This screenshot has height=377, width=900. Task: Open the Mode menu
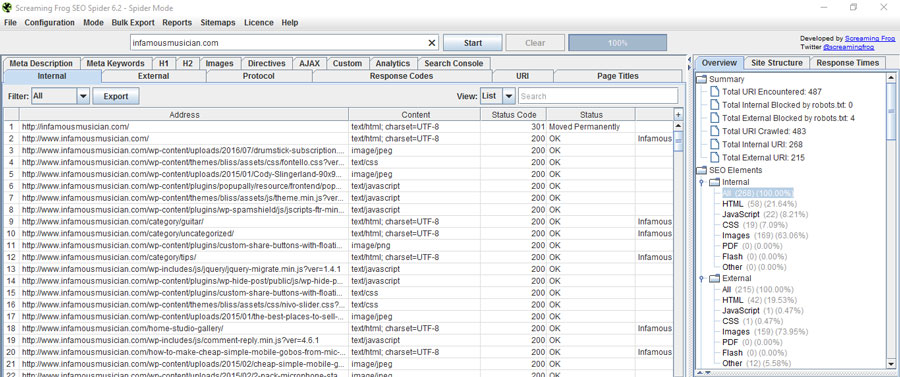pos(93,23)
